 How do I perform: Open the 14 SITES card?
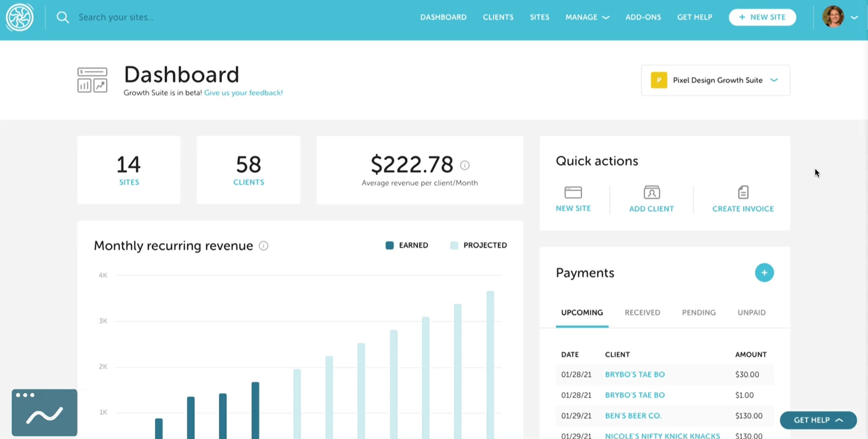pos(129,170)
